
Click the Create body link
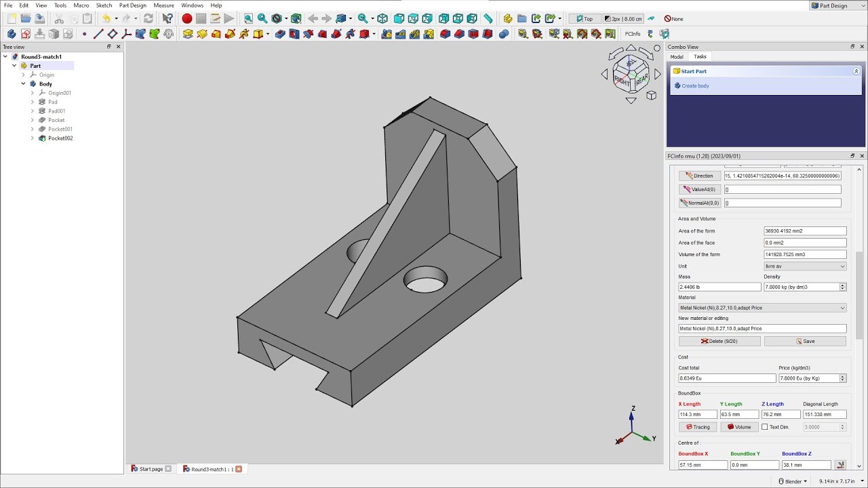point(695,86)
